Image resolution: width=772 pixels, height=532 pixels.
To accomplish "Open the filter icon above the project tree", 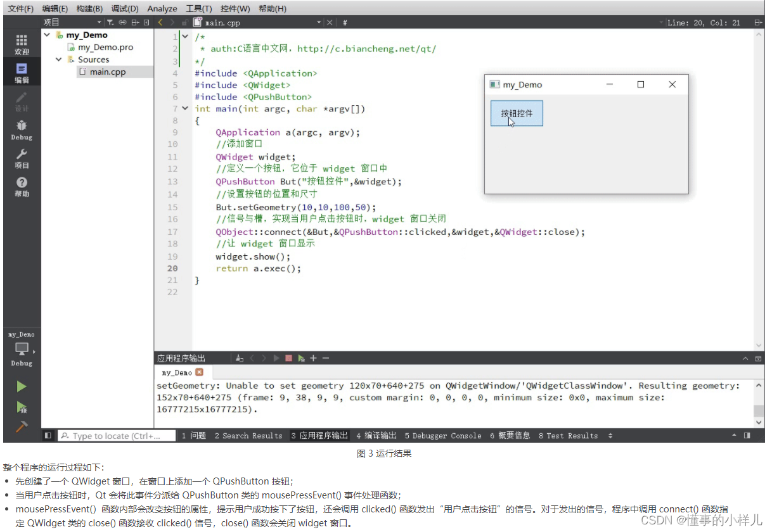I will click(x=110, y=22).
